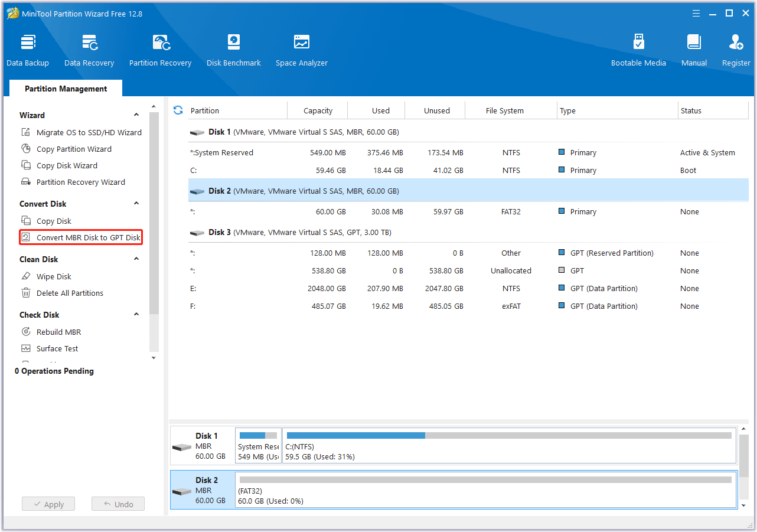This screenshot has height=532, width=757.
Task: Select the C:(NTFS) block in the disk map
Action: point(510,446)
